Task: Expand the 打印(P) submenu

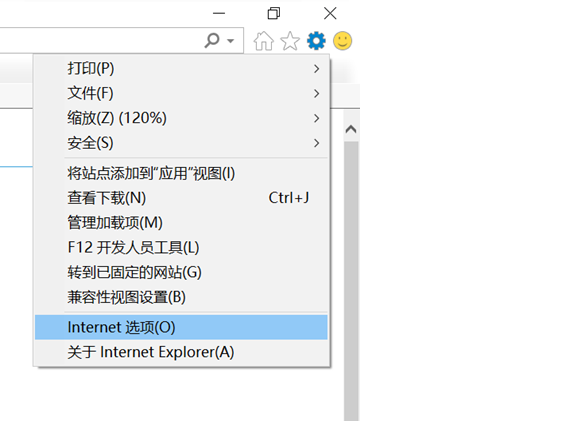Action: pos(181,69)
